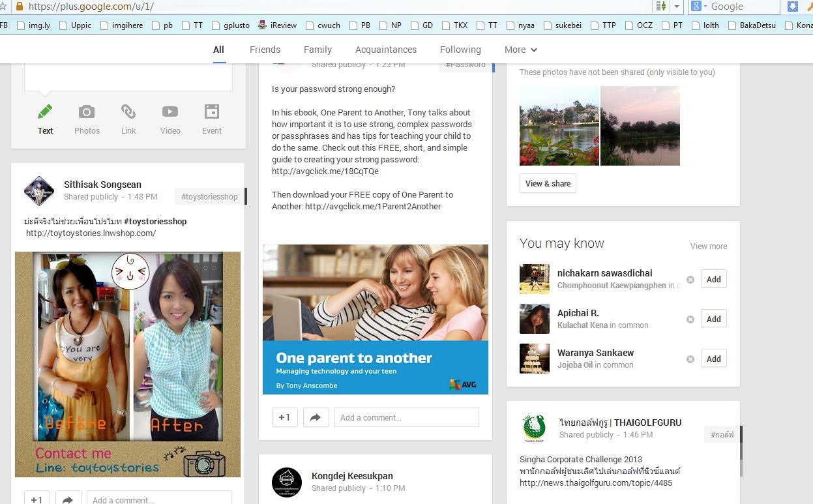This screenshot has height=504, width=813.
Task: Open Sithisak Songsean's profile avatar
Action: coord(39,190)
